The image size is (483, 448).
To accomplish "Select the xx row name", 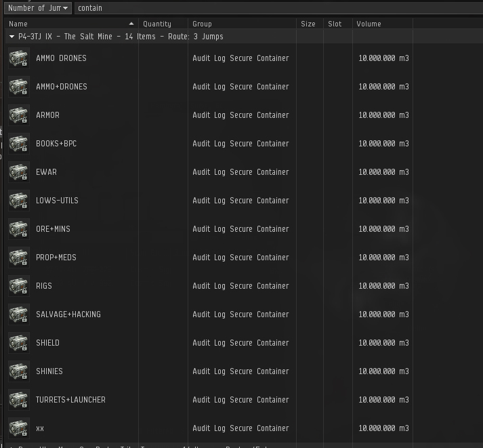I will (x=40, y=428).
